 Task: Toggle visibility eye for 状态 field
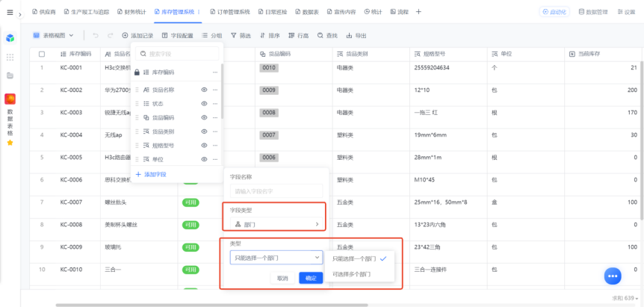coord(204,104)
